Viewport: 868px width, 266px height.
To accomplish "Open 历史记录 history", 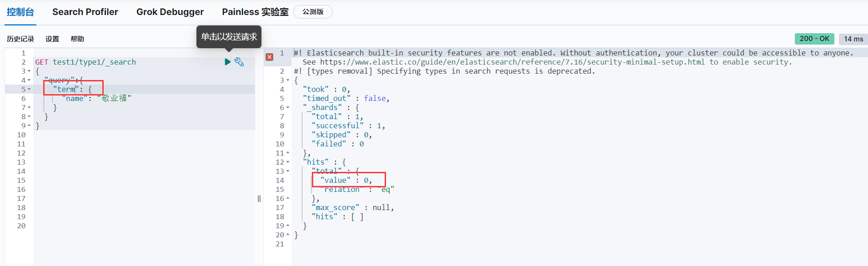I will point(20,39).
